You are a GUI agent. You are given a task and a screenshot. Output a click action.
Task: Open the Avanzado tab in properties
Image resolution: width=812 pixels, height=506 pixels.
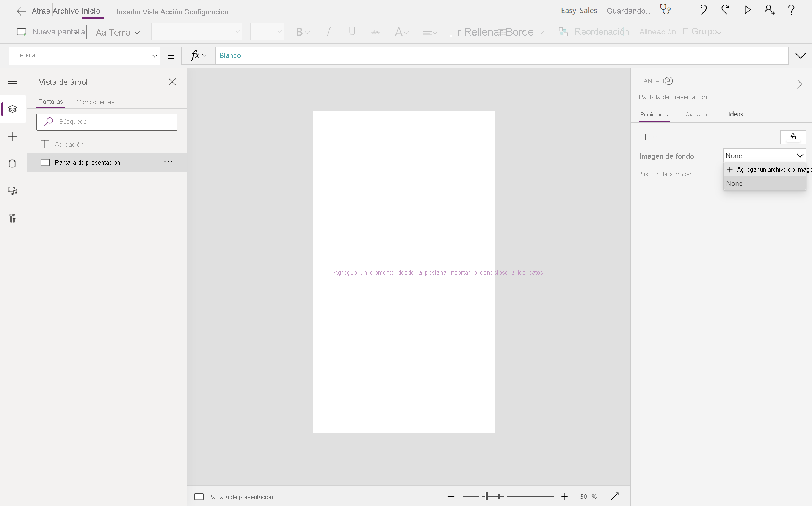coord(696,114)
